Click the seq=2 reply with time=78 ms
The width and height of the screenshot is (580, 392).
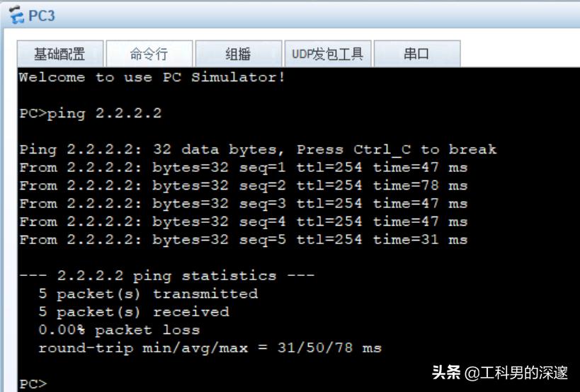coord(243,185)
